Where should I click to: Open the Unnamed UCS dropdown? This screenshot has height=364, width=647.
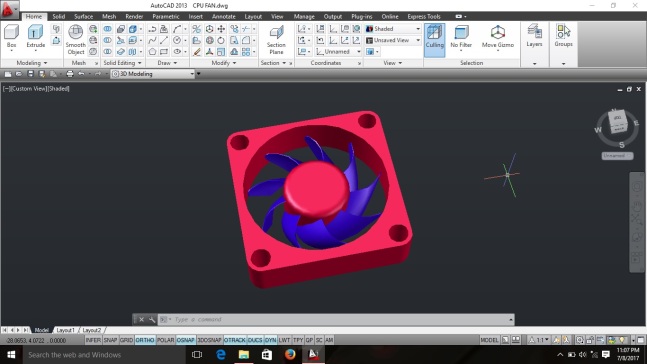pyautogui.click(x=338, y=52)
